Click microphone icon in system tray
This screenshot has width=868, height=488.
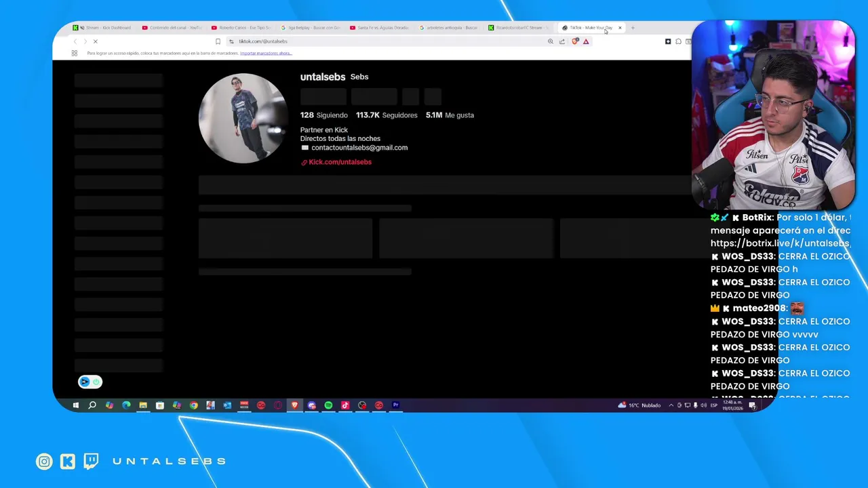696,405
